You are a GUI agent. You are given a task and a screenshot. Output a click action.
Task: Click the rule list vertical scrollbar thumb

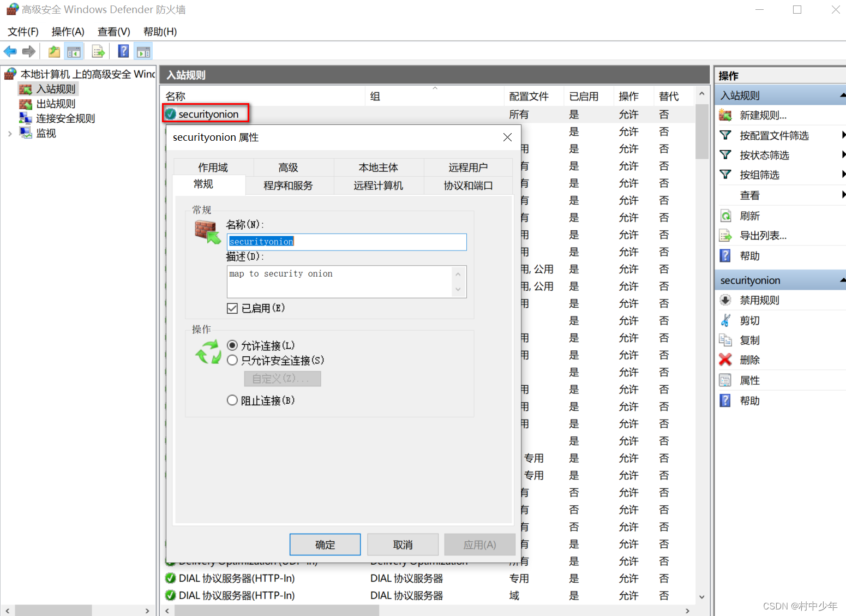click(x=702, y=131)
